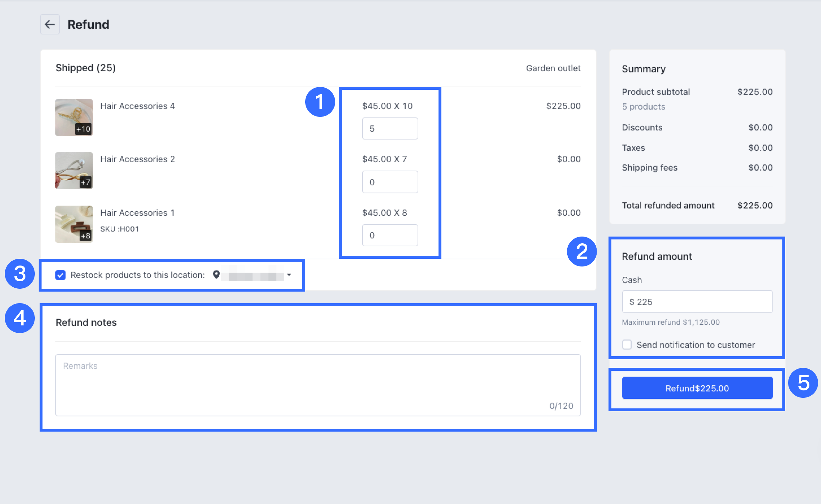Click the location pin icon
Image resolution: width=821 pixels, height=504 pixels.
tap(216, 275)
